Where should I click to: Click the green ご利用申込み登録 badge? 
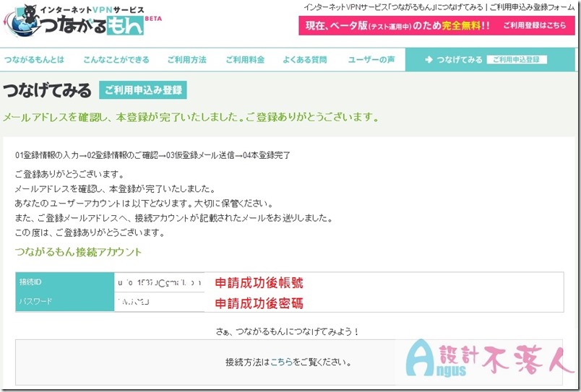(x=142, y=90)
